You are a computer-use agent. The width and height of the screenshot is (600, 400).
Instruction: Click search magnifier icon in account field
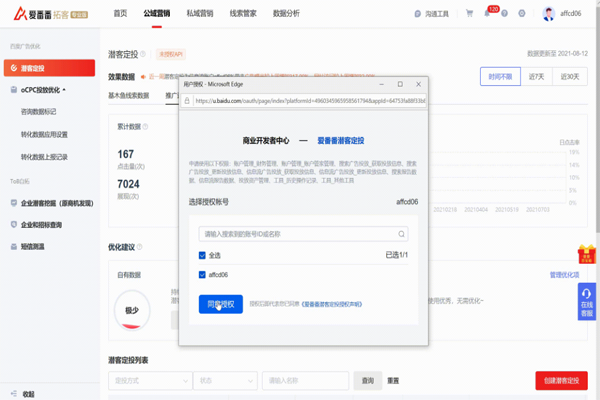401,234
